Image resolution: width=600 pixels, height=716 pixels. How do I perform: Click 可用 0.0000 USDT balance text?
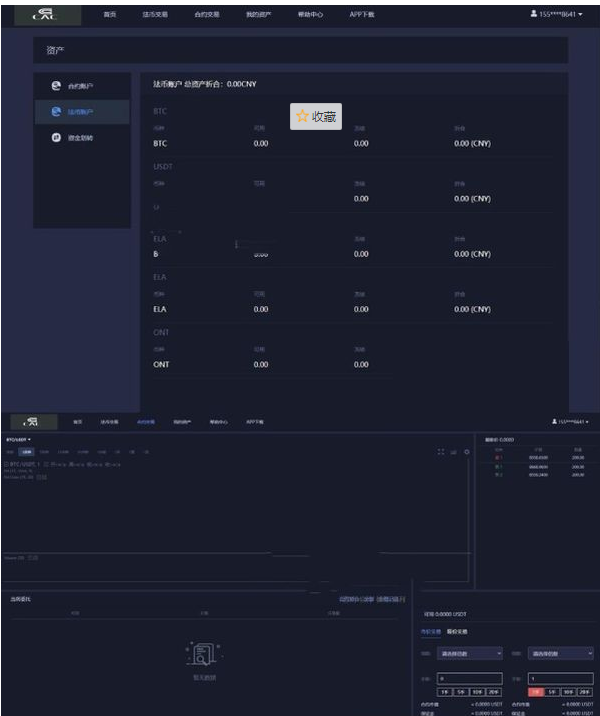coord(445,614)
